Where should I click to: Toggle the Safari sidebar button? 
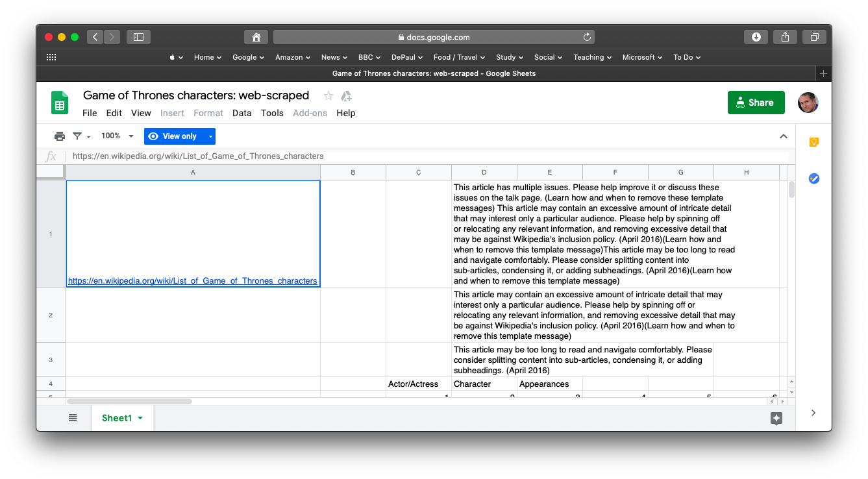[x=138, y=37]
